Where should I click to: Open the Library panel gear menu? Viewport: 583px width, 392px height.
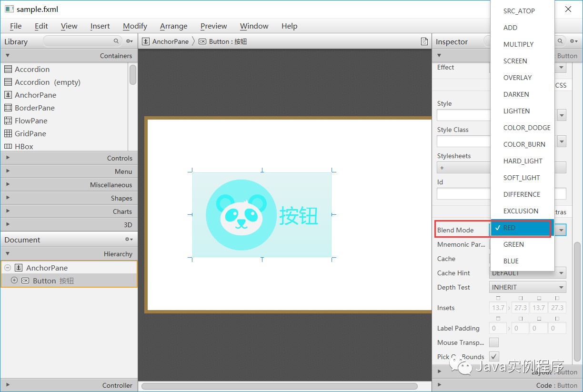coord(129,41)
